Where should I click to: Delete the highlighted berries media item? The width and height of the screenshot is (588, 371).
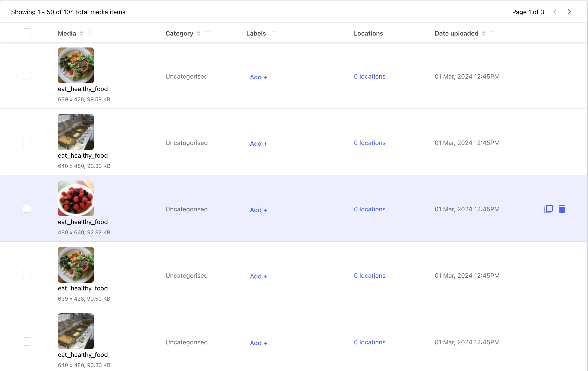(x=562, y=209)
